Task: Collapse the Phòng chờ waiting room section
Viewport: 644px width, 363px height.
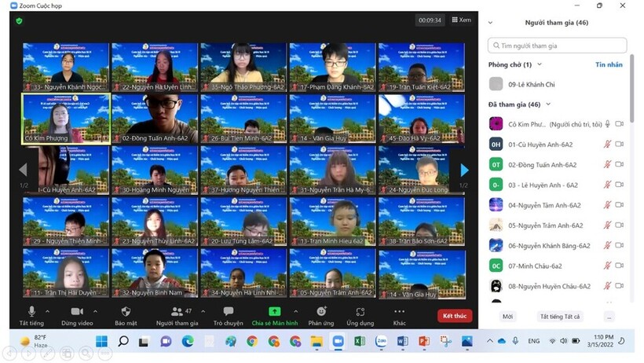Action: click(x=540, y=64)
